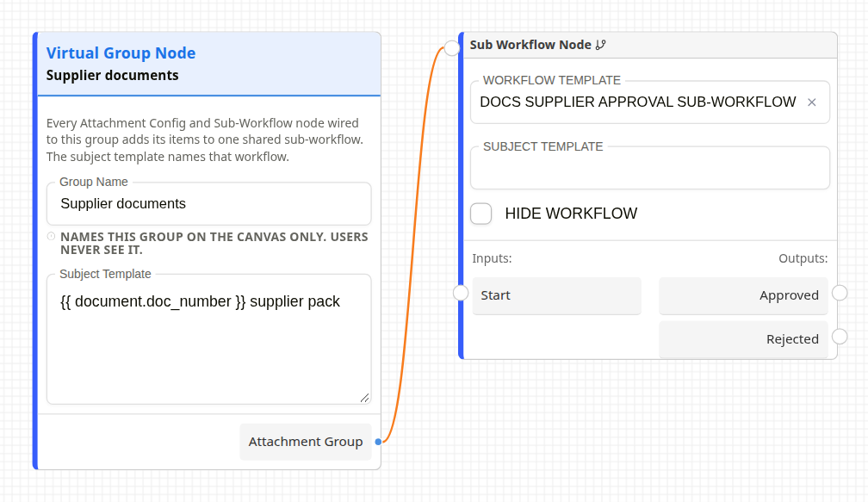Click the top-left connector port of Sub Workflow Node
This screenshot has width=868, height=502.
452,48
